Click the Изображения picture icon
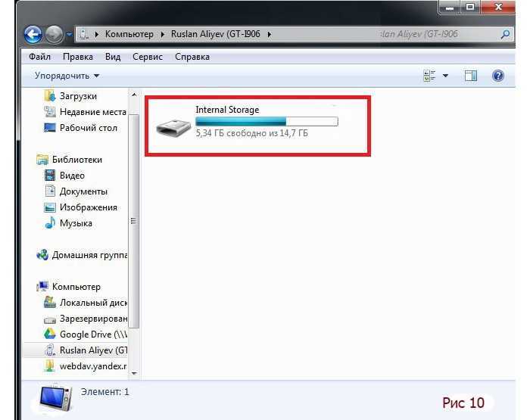 click(50, 207)
